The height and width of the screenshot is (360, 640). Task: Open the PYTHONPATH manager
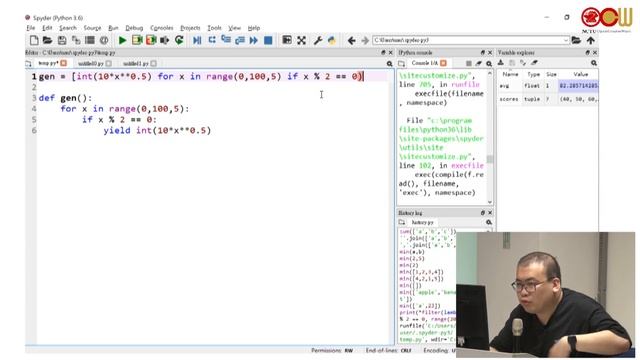pyautogui.click(x=331, y=40)
